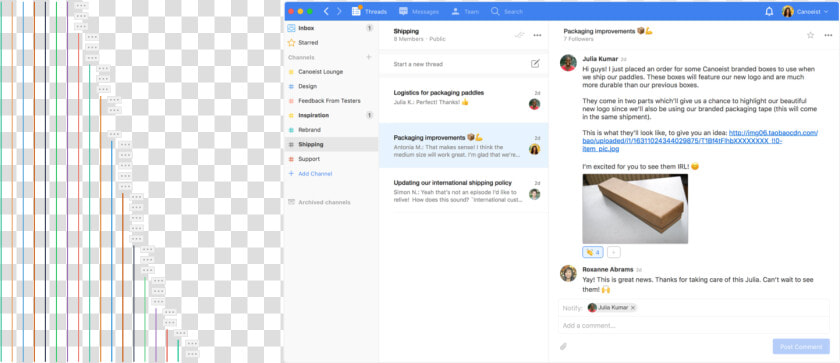Switch to the Messages tab

tap(419, 11)
